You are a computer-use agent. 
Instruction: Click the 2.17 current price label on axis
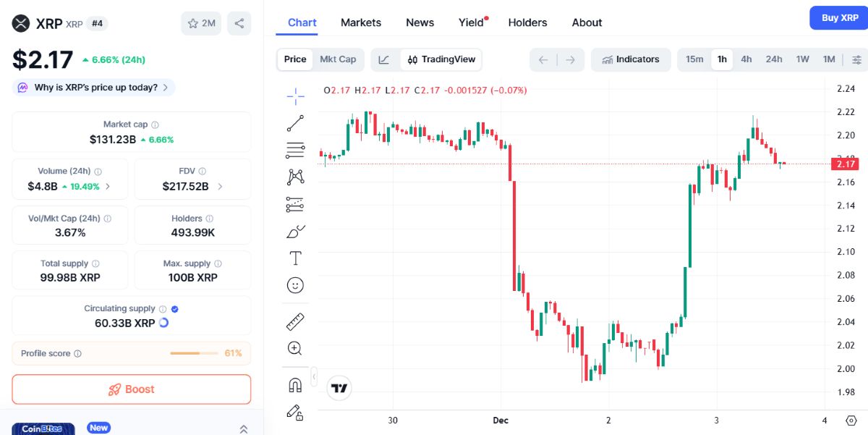coord(846,164)
